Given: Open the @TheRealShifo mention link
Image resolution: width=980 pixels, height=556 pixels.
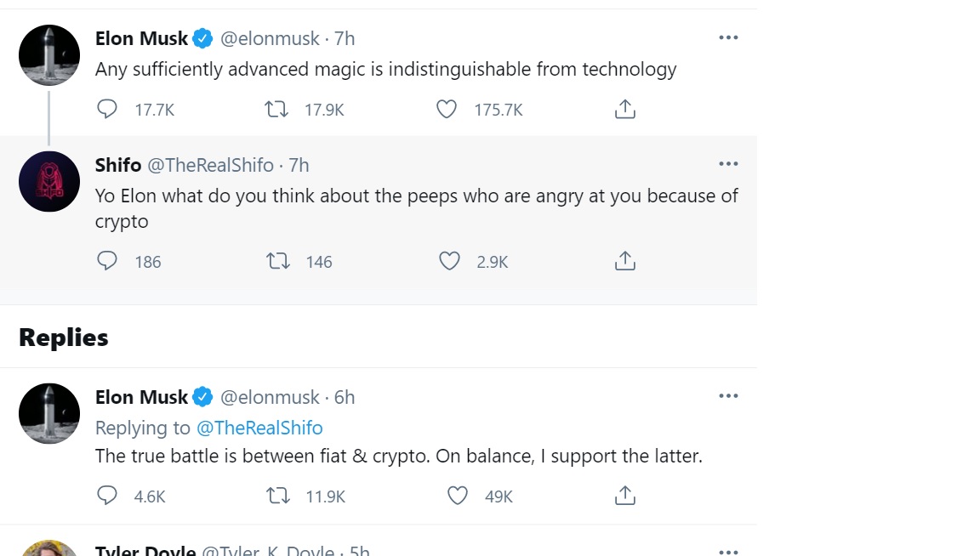Looking at the screenshot, I should (259, 428).
